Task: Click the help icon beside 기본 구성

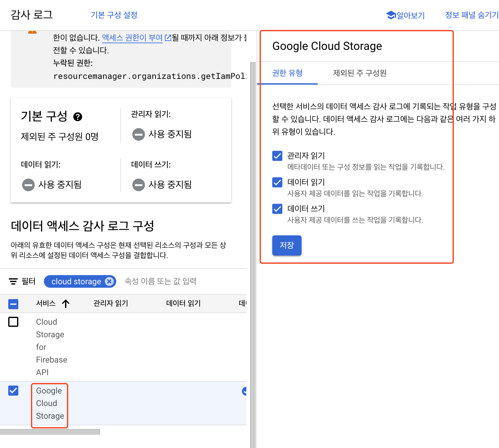Action: [78, 117]
